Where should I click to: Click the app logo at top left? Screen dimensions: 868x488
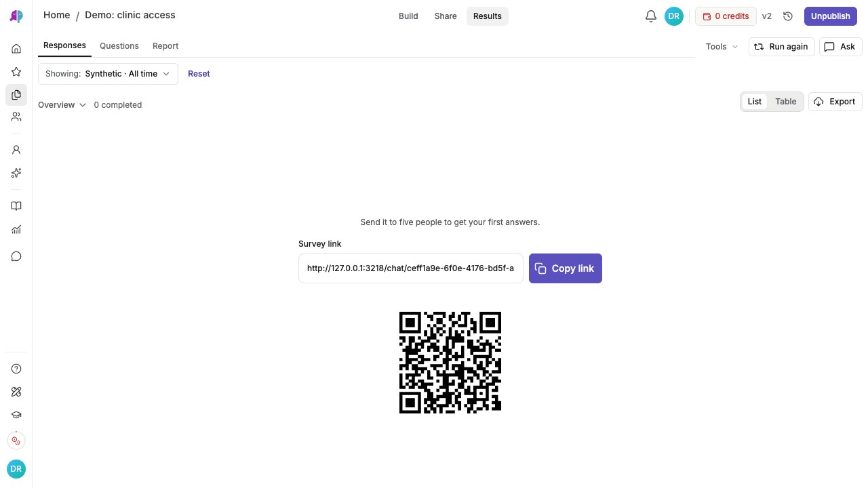pos(16,16)
